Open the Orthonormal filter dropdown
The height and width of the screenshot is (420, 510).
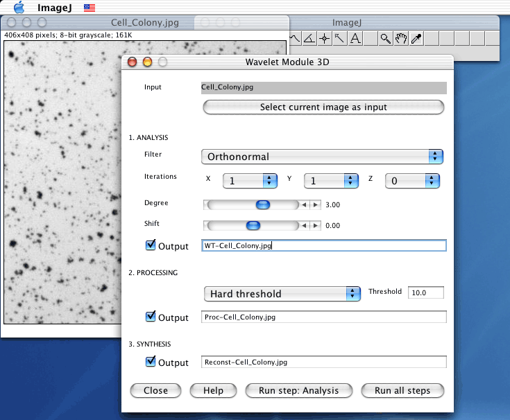(x=323, y=157)
